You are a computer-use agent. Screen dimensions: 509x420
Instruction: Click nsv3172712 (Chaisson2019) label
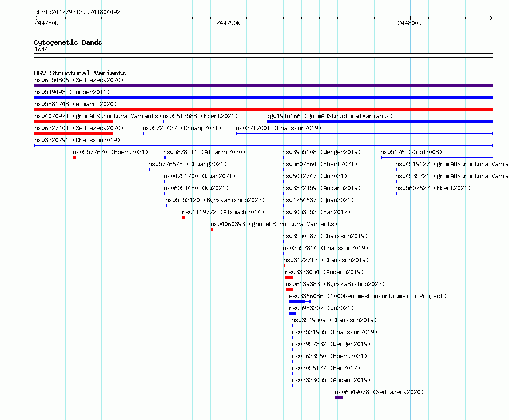[326, 260]
